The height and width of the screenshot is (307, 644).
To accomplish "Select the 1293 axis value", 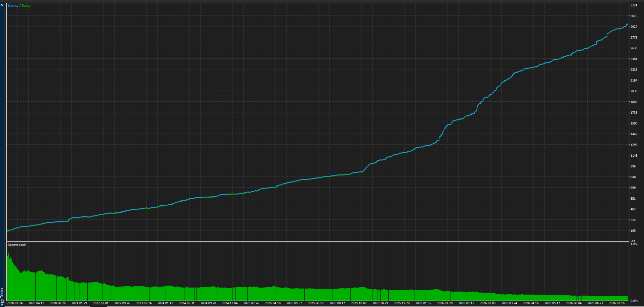I will (634, 145).
